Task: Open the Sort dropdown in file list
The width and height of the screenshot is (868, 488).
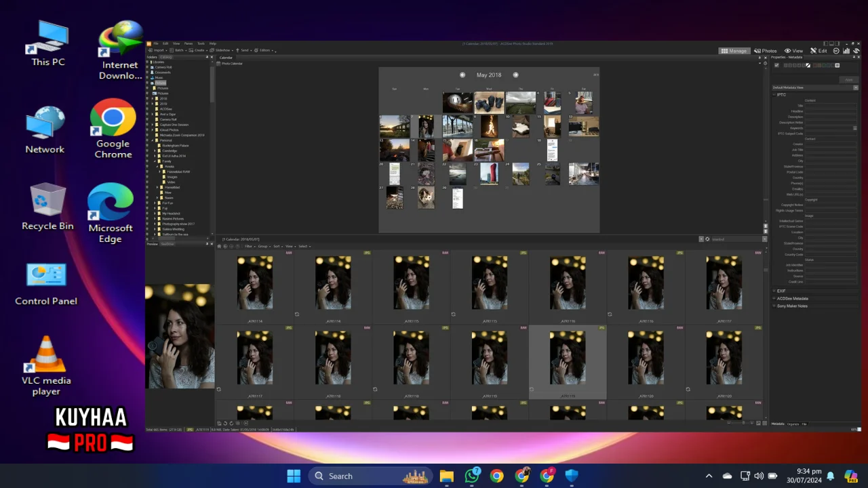Action: click(277, 246)
